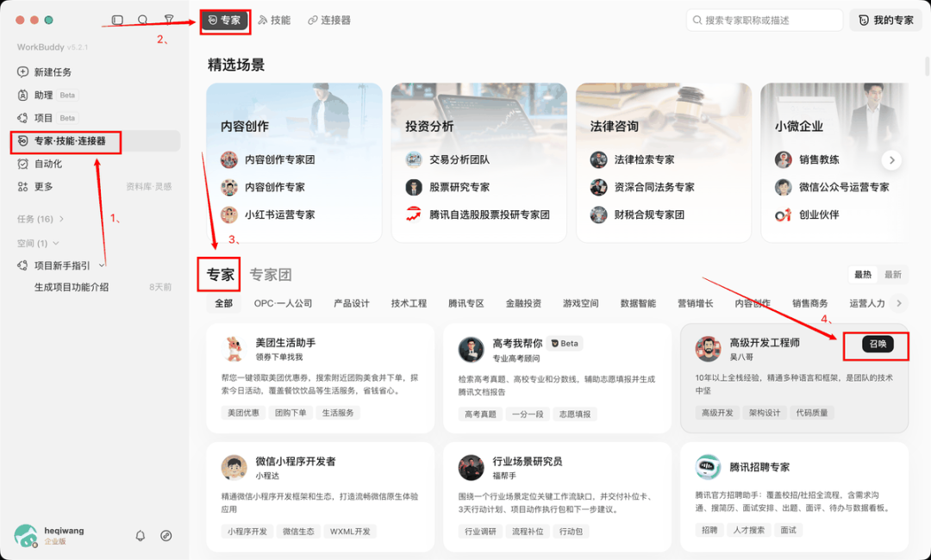The height and width of the screenshot is (560, 931).
Task: Click 资深合同法务专家 avatar icon
Action: pyautogui.click(x=598, y=187)
